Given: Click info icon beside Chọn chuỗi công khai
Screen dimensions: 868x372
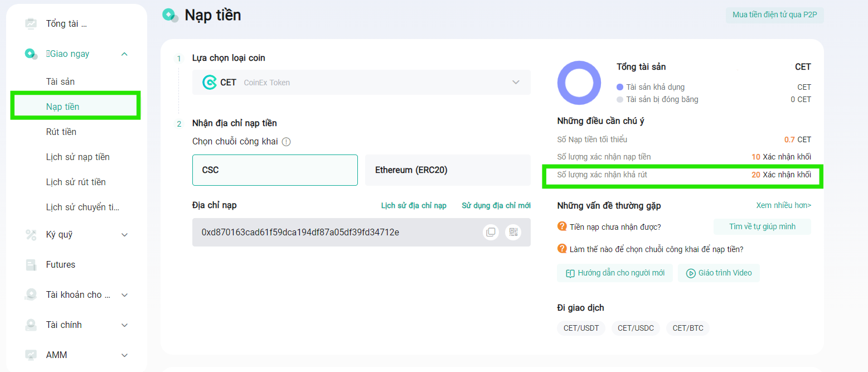Looking at the screenshot, I should [x=286, y=142].
